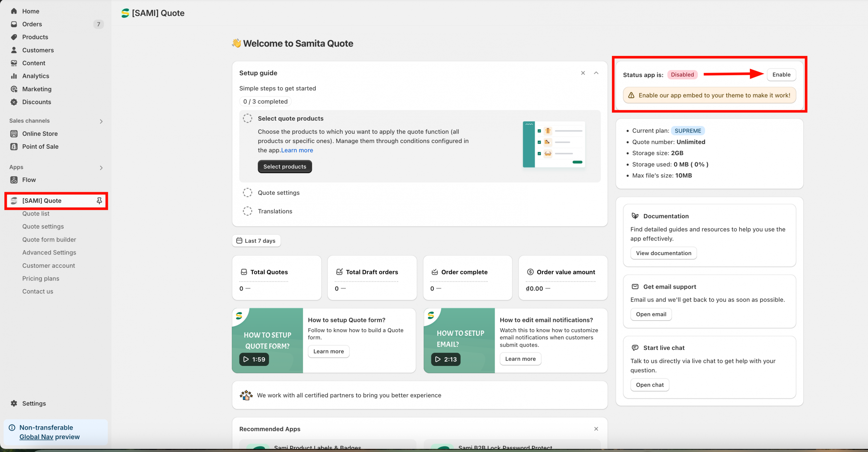The image size is (868, 452).
Task: Play the 1:59 quote form video
Action: 254,359
